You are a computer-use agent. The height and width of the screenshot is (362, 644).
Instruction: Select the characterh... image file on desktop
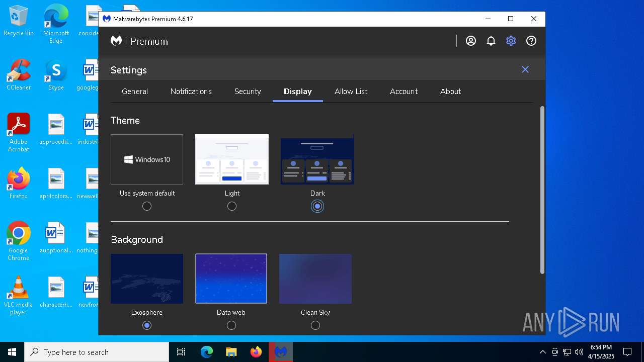click(56, 293)
